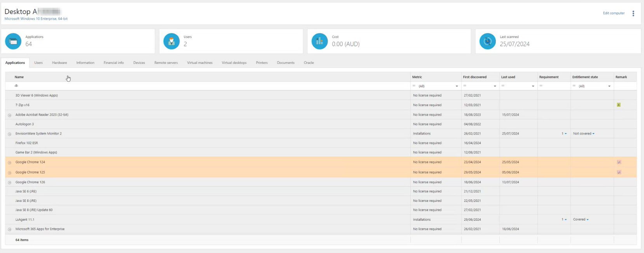The width and height of the screenshot is (644, 253).
Task: Open the First discovered date filter dropdown
Action: click(x=495, y=86)
